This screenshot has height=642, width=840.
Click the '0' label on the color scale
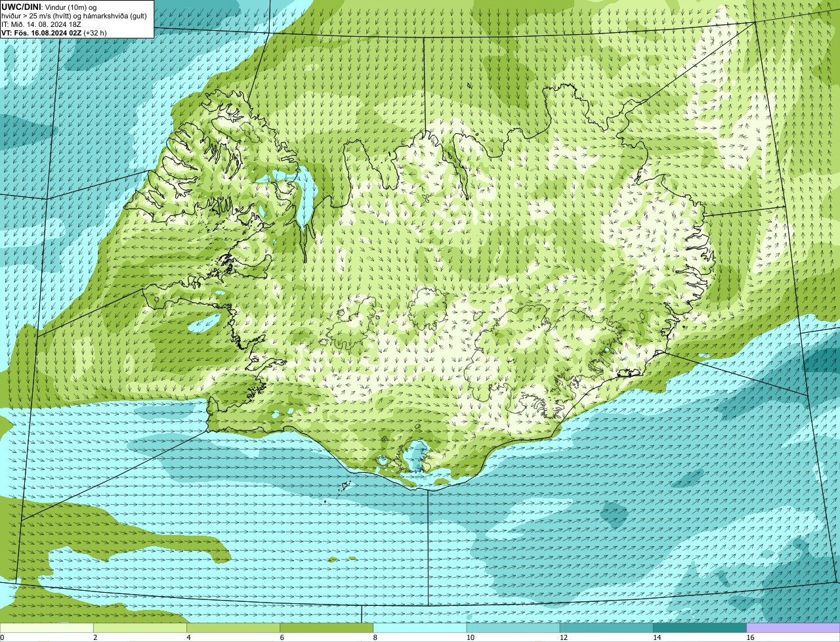pos(2,637)
